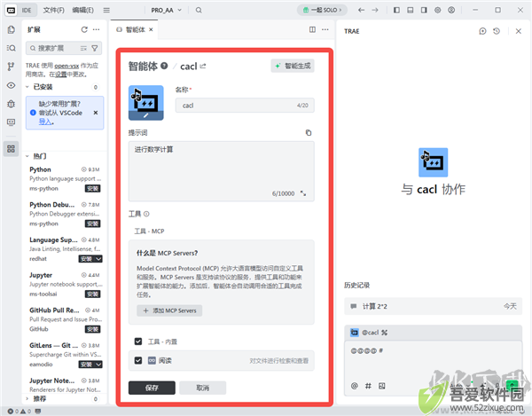Click the TRAE logo icon at top left
Image resolution: width=532 pixels, height=416 pixels.
click(11, 10)
